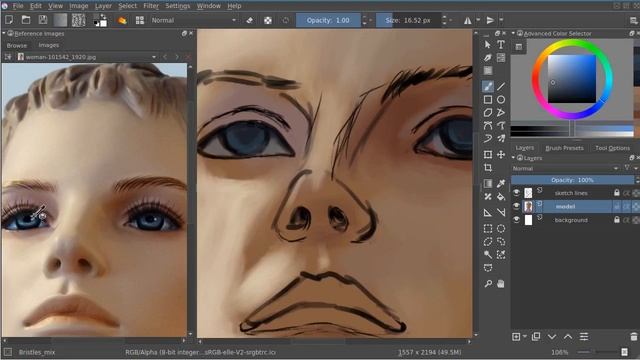This screenshot has height=360, width=640.
Task: Open the brush preset chooser icon
Action: point(140,20)
